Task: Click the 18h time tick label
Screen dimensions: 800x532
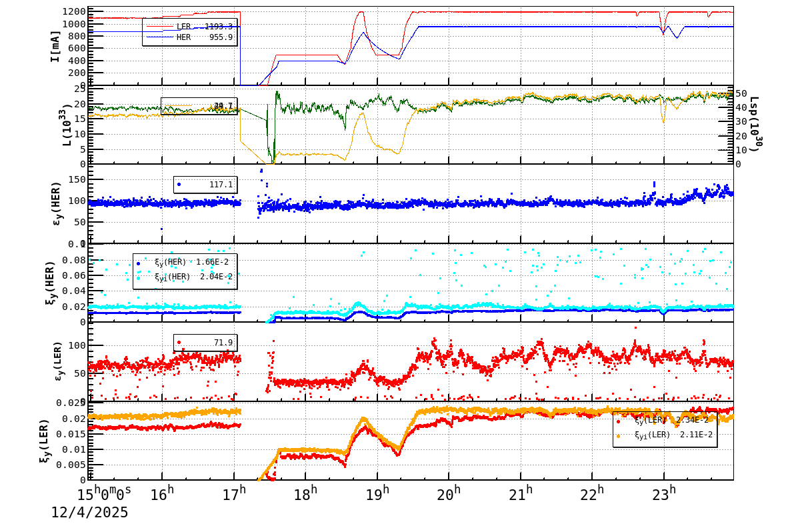Action: 305,494
